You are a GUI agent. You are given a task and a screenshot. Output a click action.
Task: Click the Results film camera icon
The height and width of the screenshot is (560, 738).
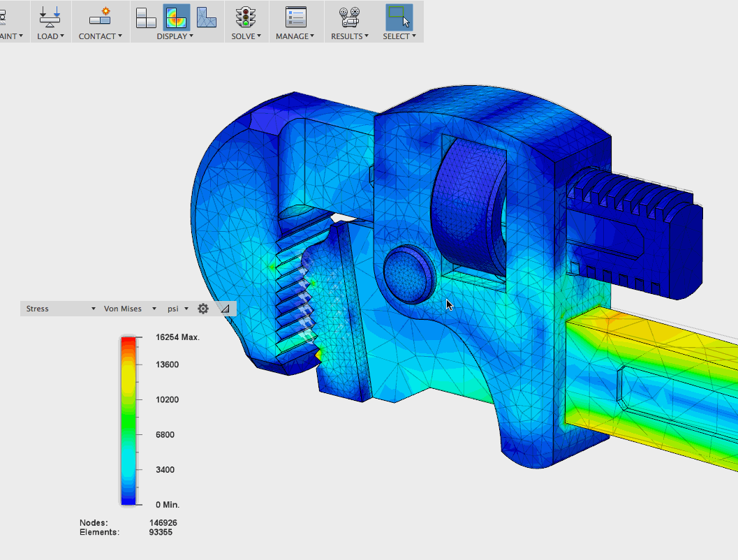pyautogui.click(x=348, y=17)
